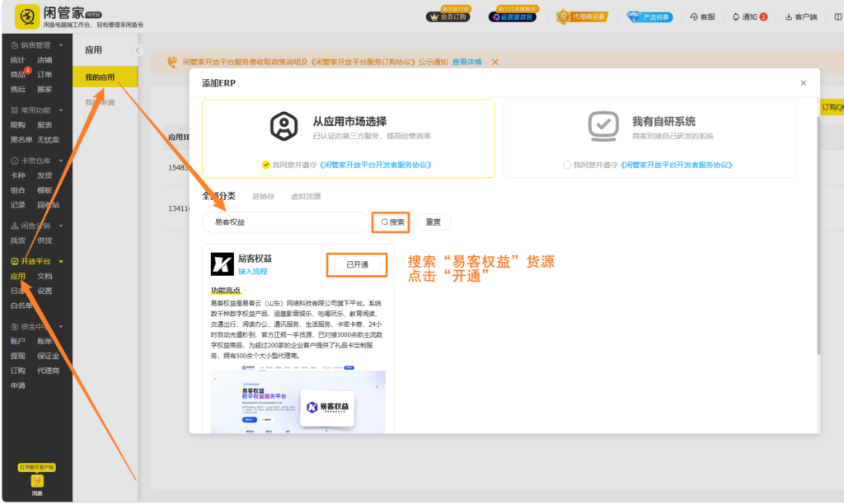Click the 从应用市场选择 person icon
The height and width of the screenshot is (504, 844).
[284, 126]
